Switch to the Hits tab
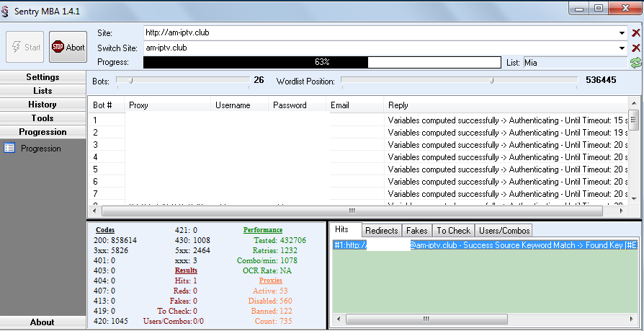 pos(341,229)
